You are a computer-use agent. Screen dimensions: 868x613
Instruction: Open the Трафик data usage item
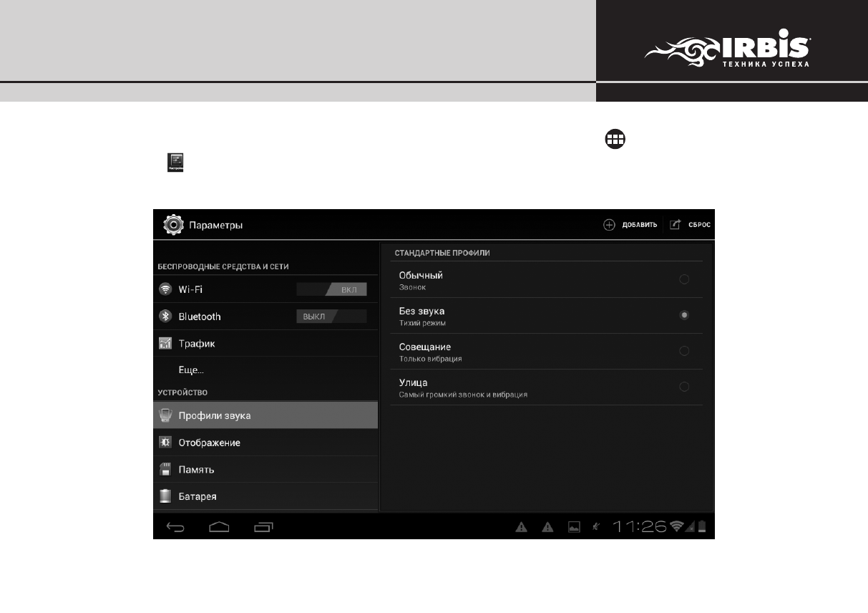point(197,344)
